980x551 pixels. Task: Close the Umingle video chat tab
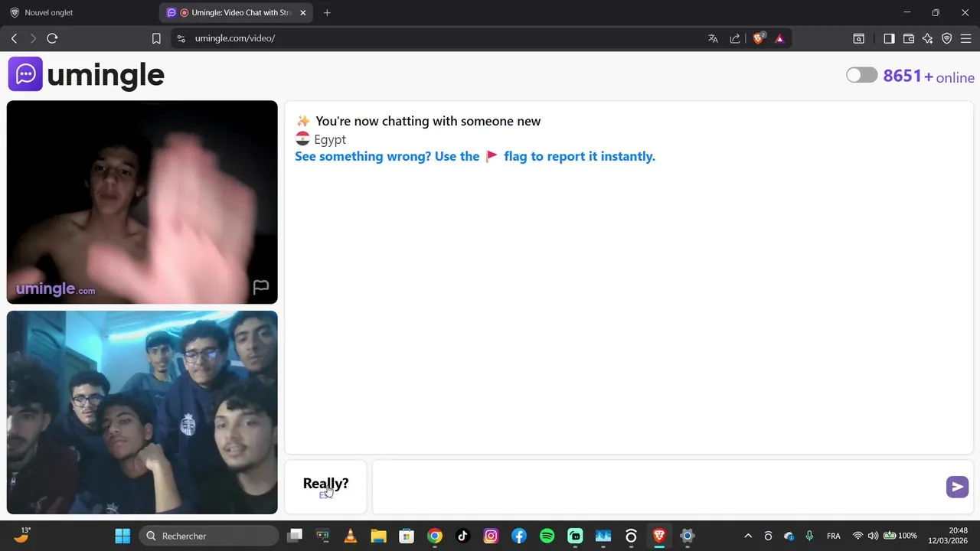pos(303,12)
